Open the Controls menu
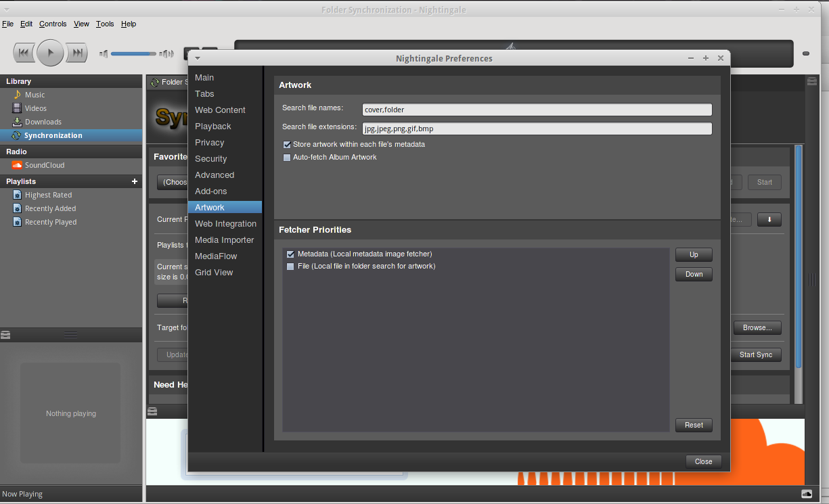Viewport: 829px width, 504px height. (53, 24)
